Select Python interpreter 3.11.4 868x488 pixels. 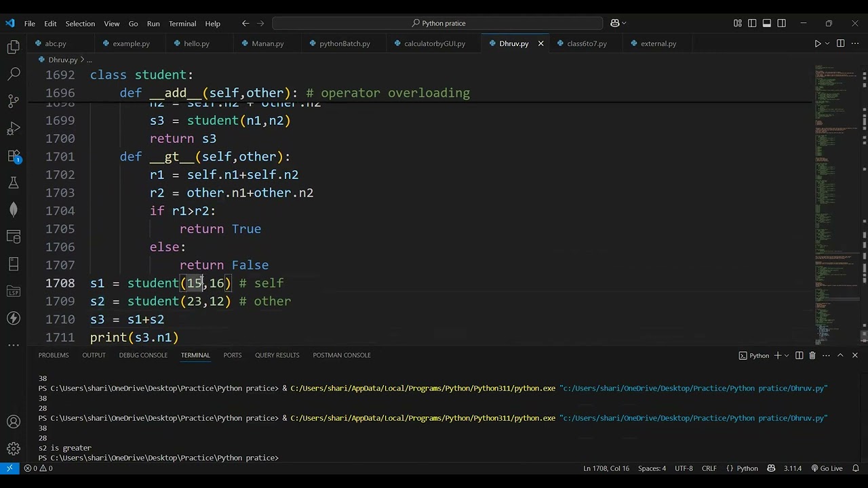pos(793,468)
